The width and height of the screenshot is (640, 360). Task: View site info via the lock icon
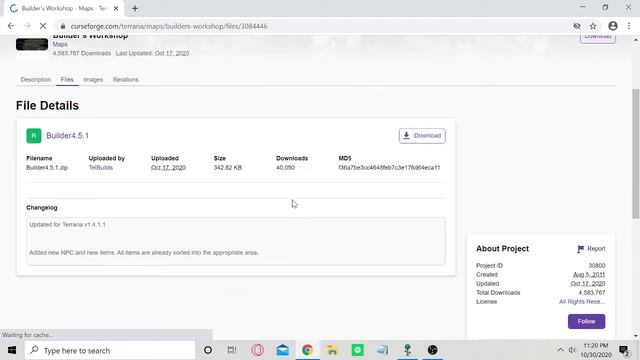pos(62,26)
